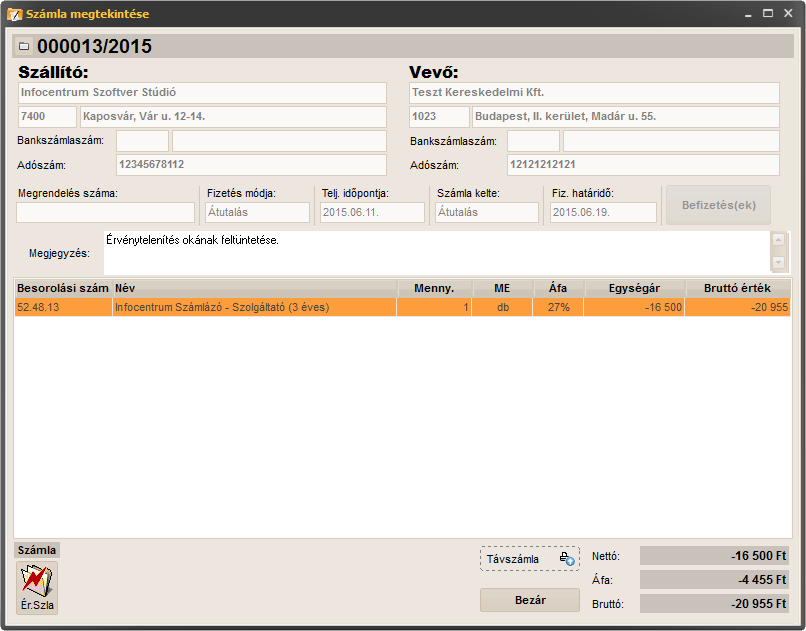806x631 pixels.
Task: Click the classification number 52.48.13 cell
Action: pos(63,307)
